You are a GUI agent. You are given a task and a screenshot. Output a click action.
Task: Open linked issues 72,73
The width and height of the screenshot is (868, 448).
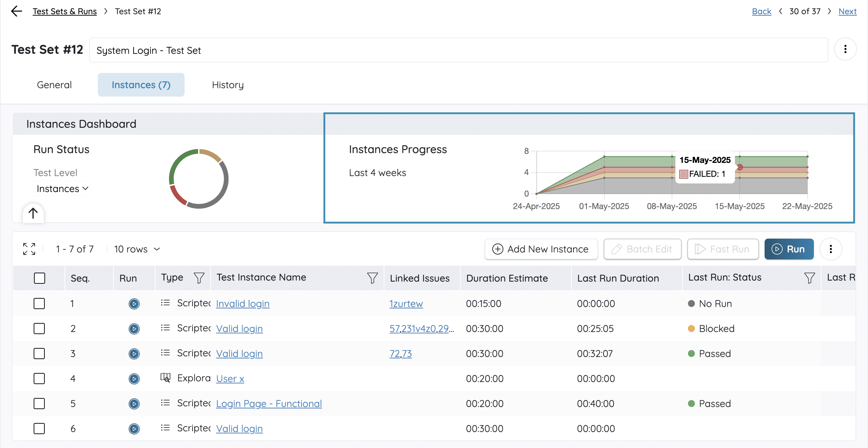[x=400, y=354]
